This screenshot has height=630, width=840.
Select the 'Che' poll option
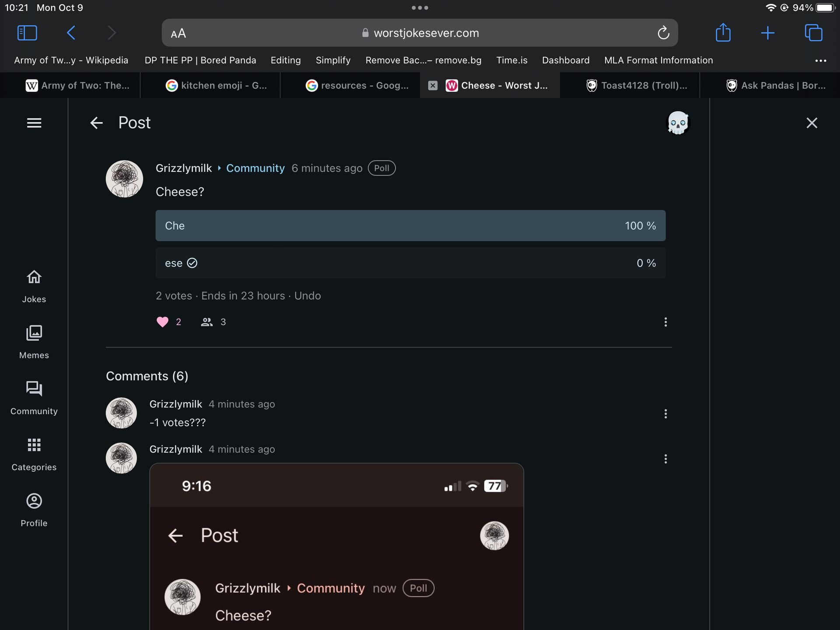tap(410, 226)
